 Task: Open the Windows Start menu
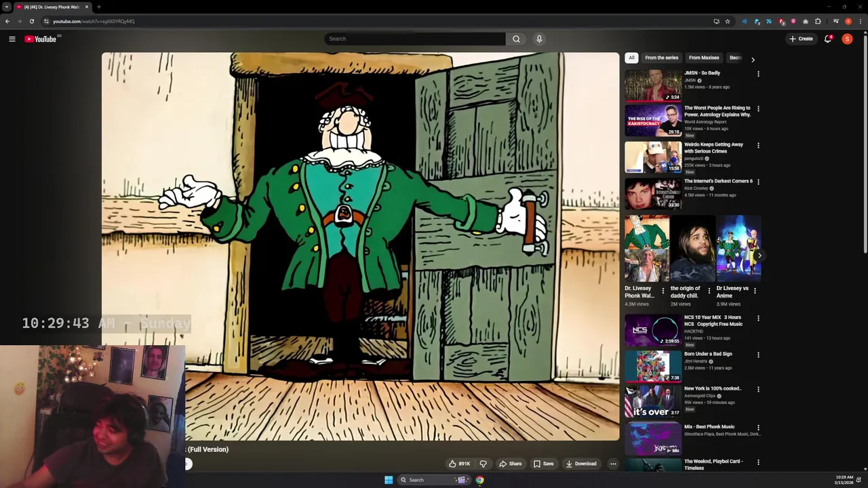(389, 480)
